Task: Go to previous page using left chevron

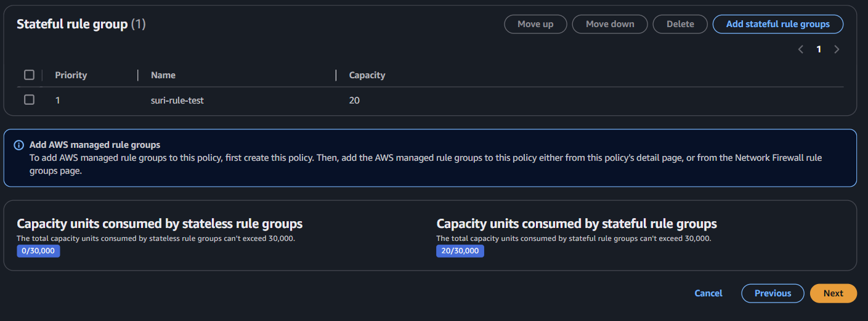Action: pos(801,49)
